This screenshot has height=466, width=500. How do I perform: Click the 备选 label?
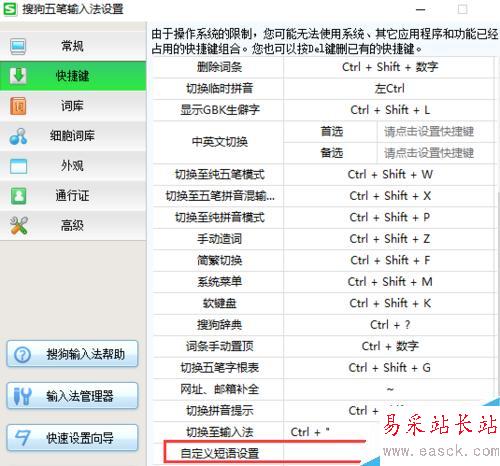point(331,153)
